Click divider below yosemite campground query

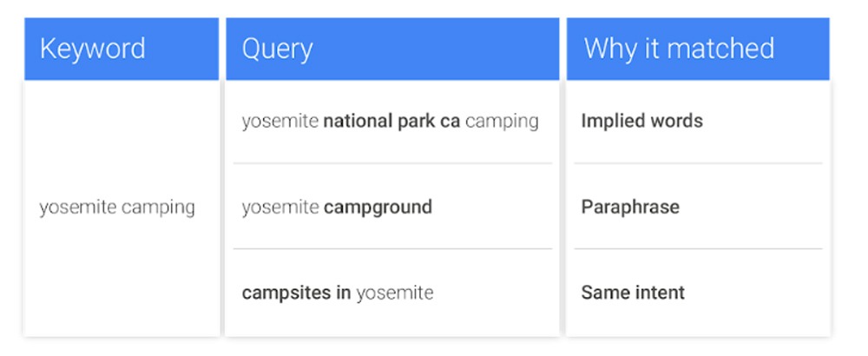click(x=392, y=248)
